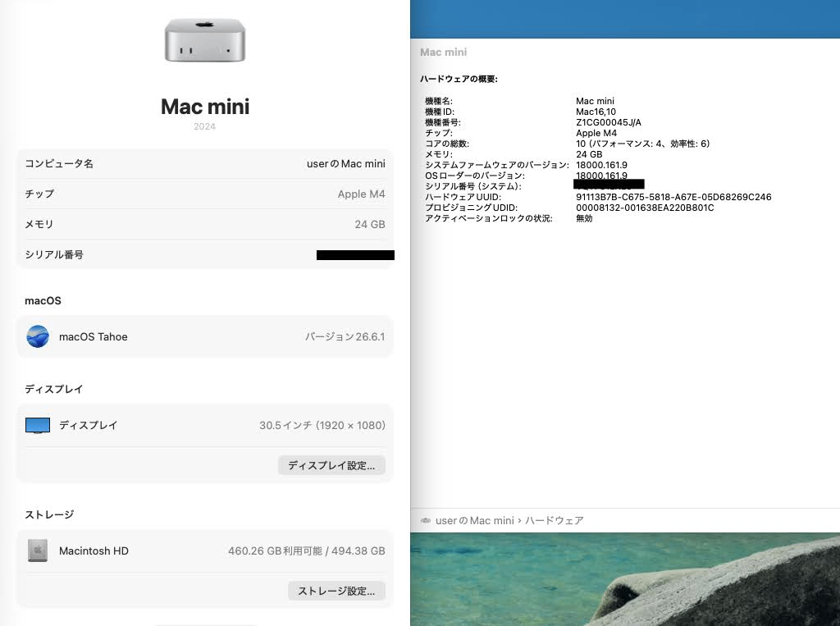
Task: Click the blue display monitor icon
Action: tap(38, 426)
